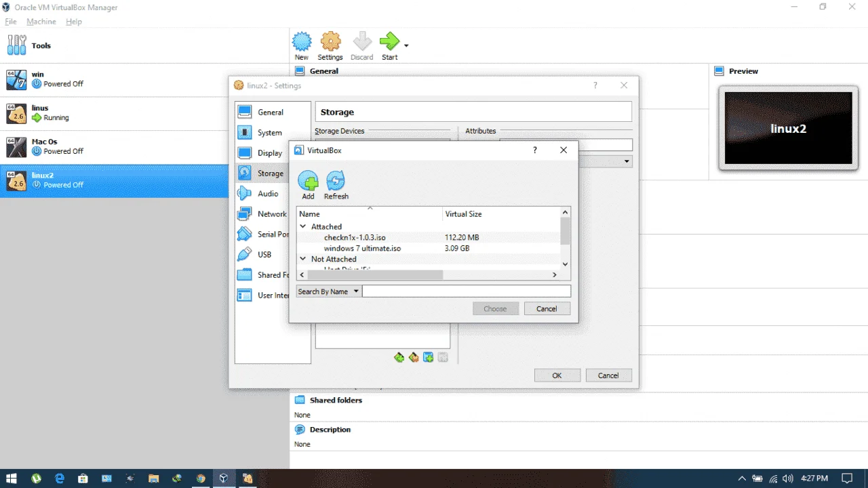
Task: Click help button of linux2 Settings window
Action: [595, 85]
